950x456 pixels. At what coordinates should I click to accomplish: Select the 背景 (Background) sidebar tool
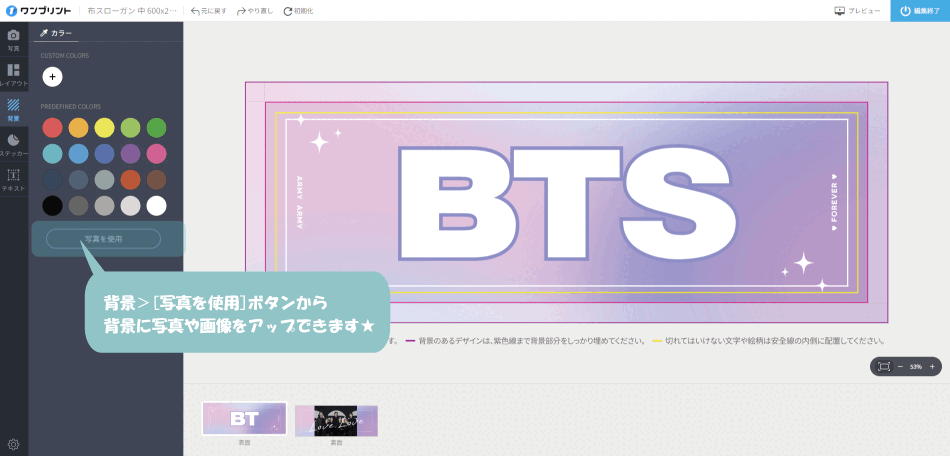click(x=13, y=109)
